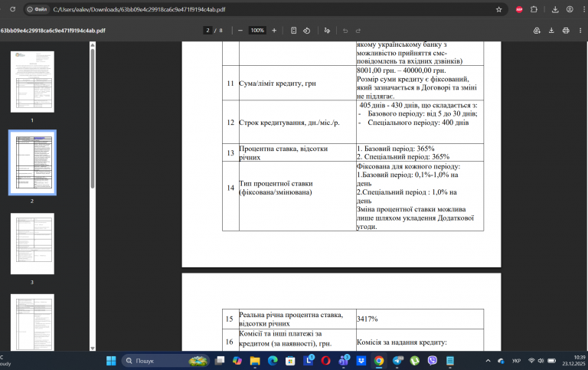Fit the document to page
This screenshot has width=588, height=370.
pos(294,31)
